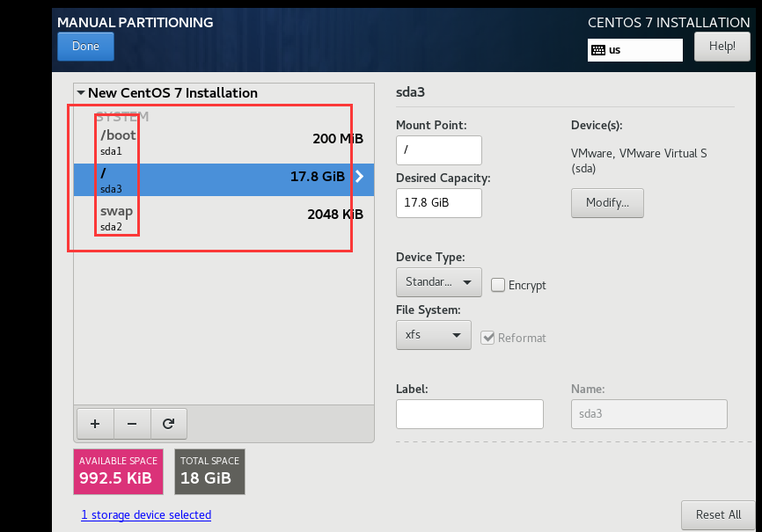Enable the Encrypt checkbox

(498, 285)
